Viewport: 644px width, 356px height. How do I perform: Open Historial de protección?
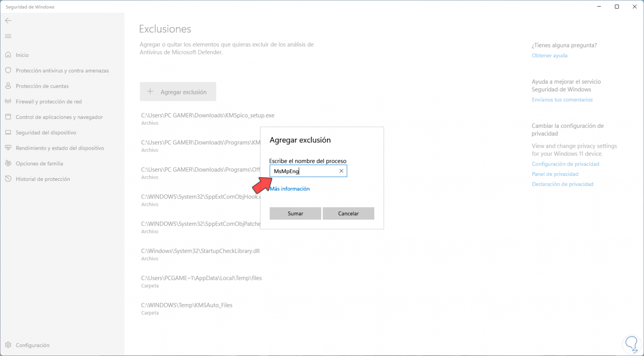[43, 179]
